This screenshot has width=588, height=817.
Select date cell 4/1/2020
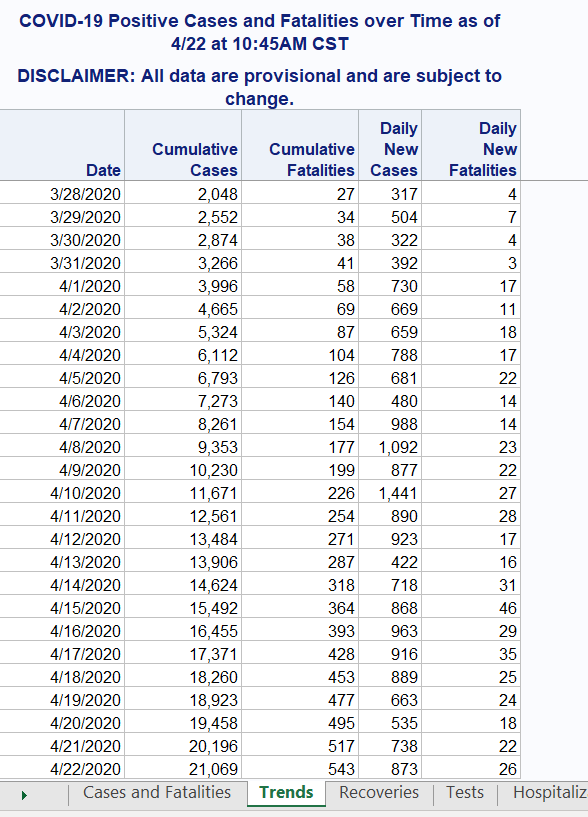pyautogui.click(x=62, y=286)
